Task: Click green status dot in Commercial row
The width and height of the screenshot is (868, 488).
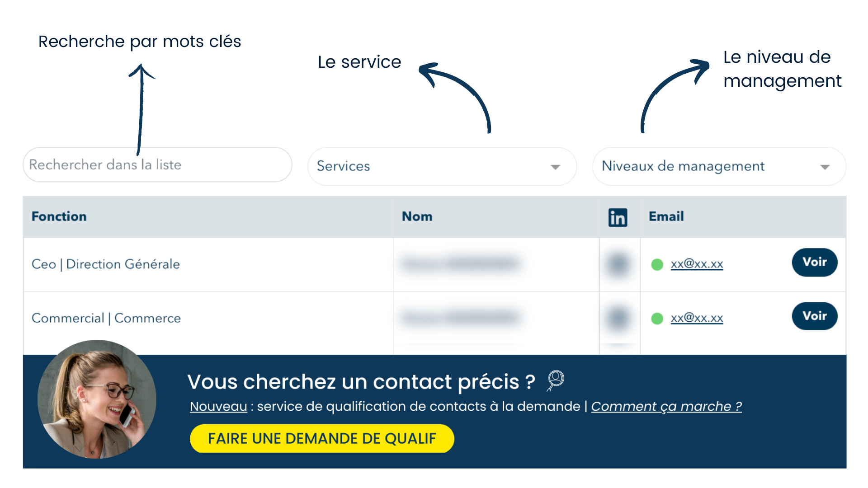Action: pyautogui.click(x=657, y=319)
